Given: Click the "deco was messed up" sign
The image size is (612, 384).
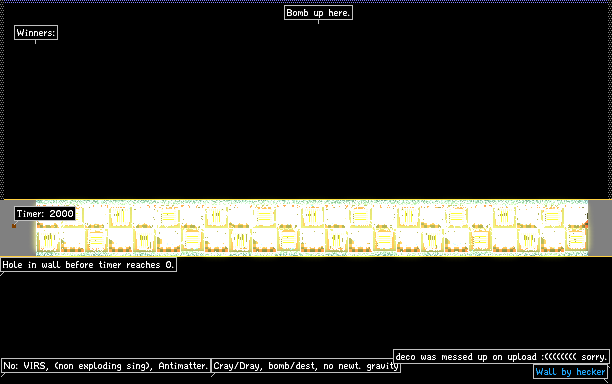Looking at the screenshot, I should 501,357.
